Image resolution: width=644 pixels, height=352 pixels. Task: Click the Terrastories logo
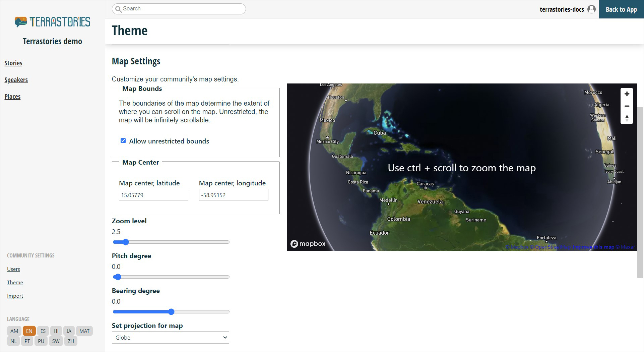[53, 22]
